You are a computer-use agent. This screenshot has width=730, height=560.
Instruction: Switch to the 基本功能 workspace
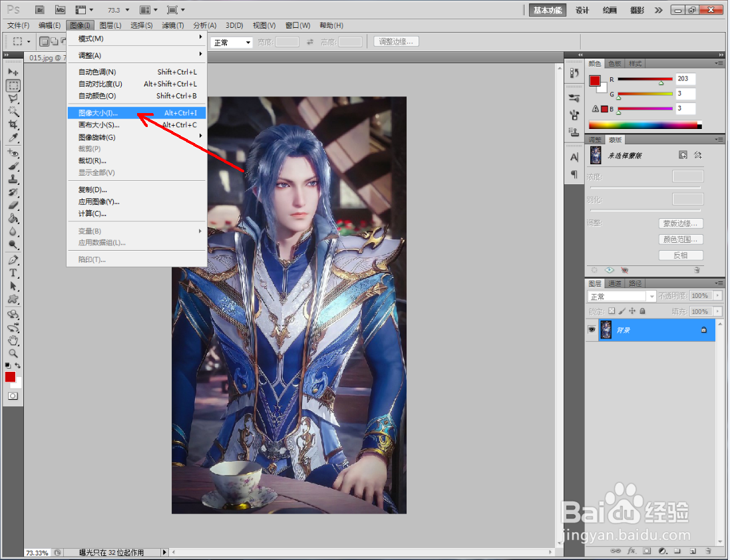(x=548, y=10)
